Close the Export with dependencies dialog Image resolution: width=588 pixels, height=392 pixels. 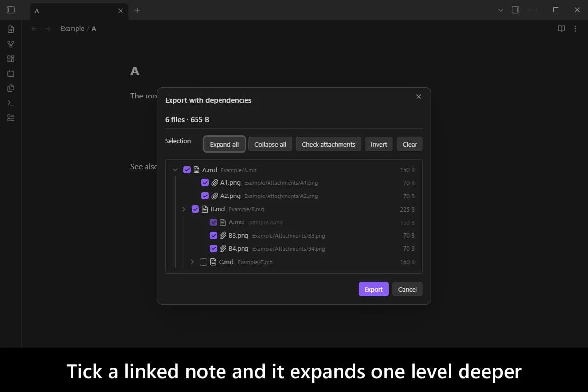[418, 97]
